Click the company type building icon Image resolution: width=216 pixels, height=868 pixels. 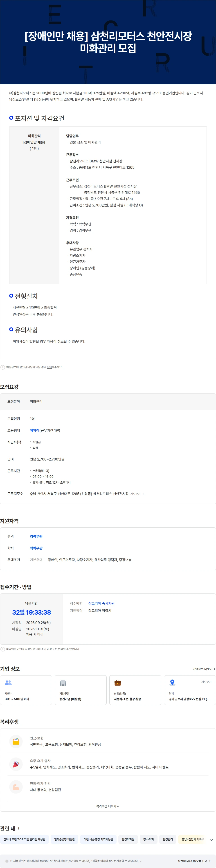tap(63, 683)
